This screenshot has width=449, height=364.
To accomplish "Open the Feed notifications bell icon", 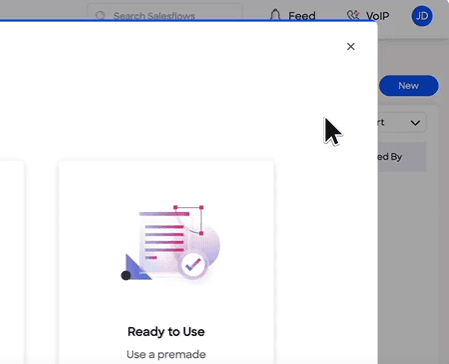I will pos(275,15).
